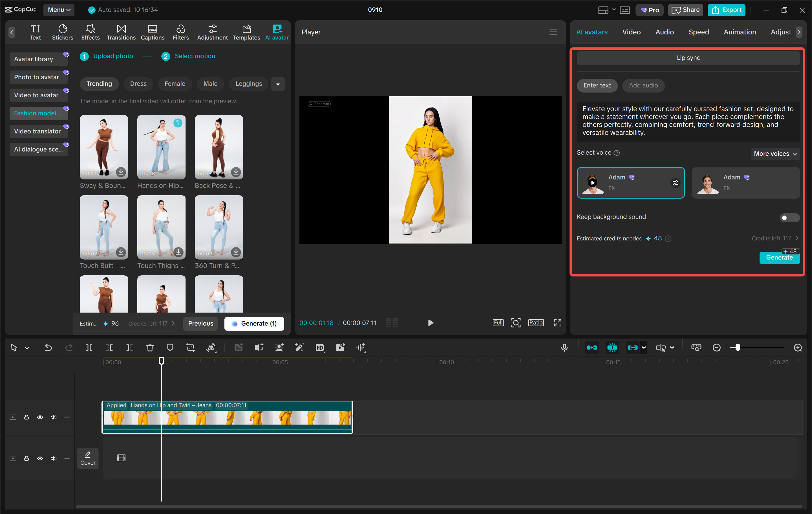Open the Filters panel

click(181, 32)
